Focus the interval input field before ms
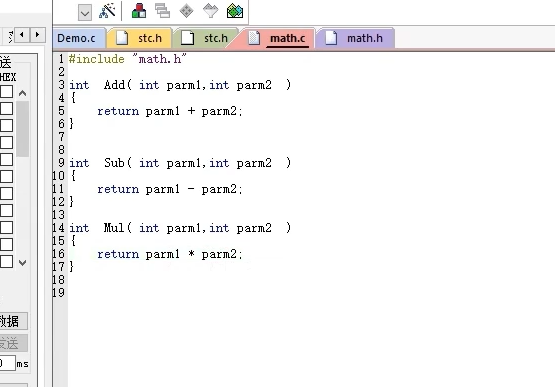The width and height of the screenshot is (555, 387). [x=7, y=363]
